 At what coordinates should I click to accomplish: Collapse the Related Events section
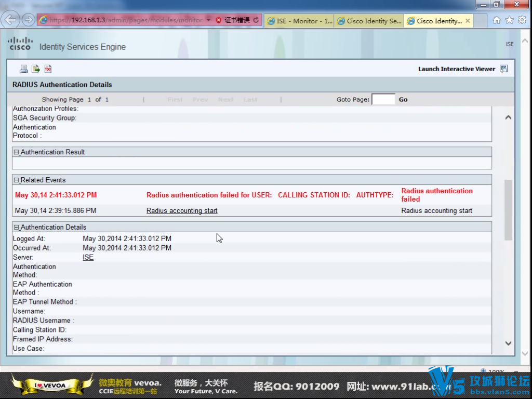click(x=16, y=180)
